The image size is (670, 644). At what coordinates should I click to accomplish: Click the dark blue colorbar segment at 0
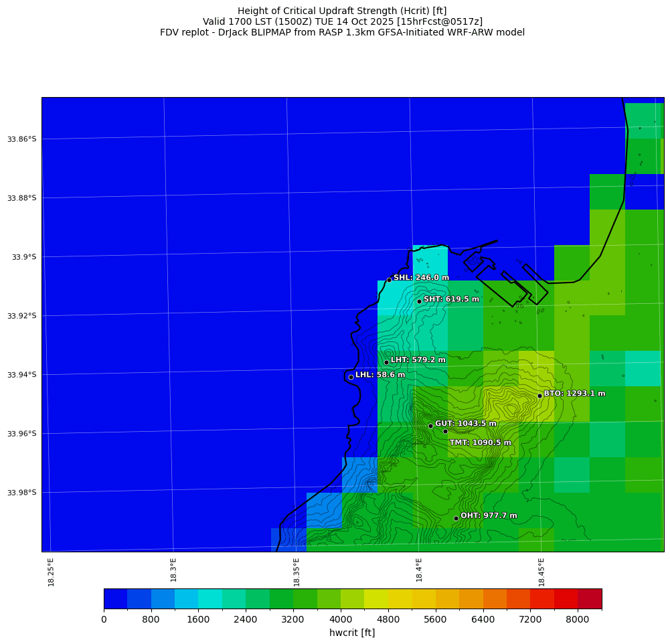[115, 598]
